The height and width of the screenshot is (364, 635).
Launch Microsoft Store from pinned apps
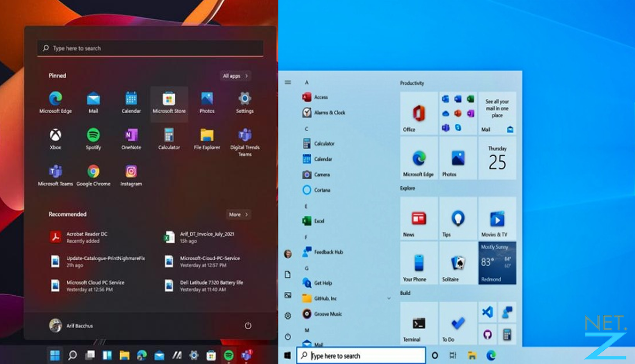click(x=169, y=104)
